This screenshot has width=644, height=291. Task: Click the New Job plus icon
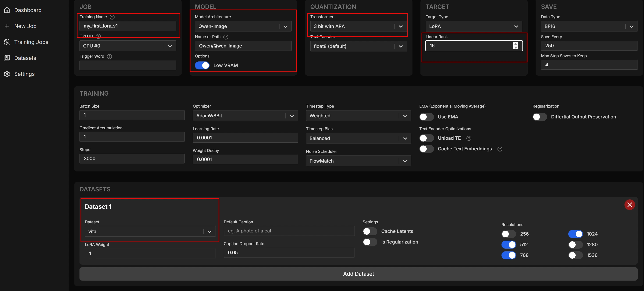(7, 26)
